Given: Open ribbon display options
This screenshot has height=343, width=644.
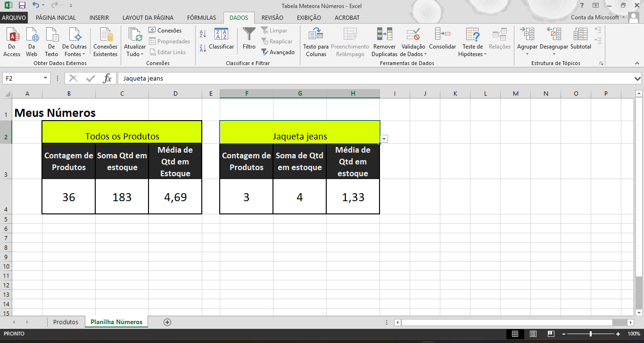Looking at the screenshot, I should click(x=596, y=5).
